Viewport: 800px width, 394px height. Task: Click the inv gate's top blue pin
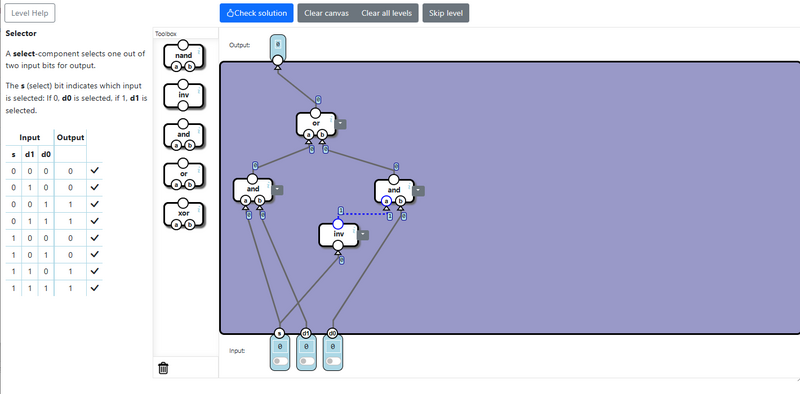coord(338,224)
